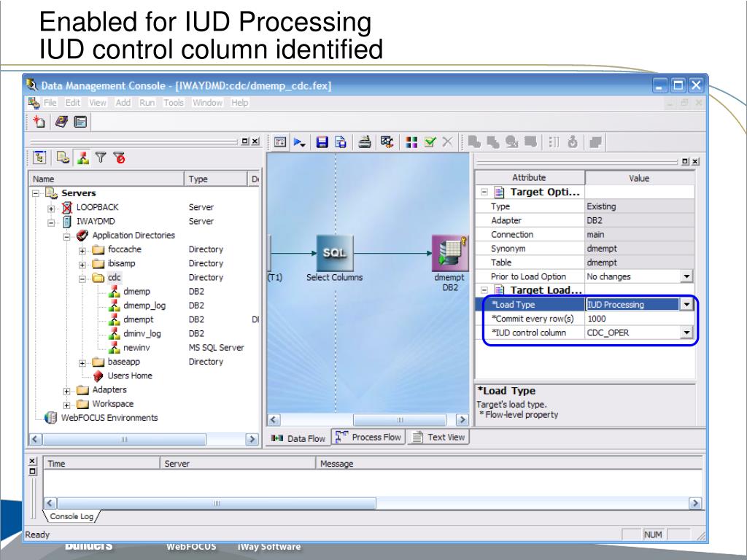Select the SQL Select Columns node
This screenshot has height=560, width=747.
point(335,253)
